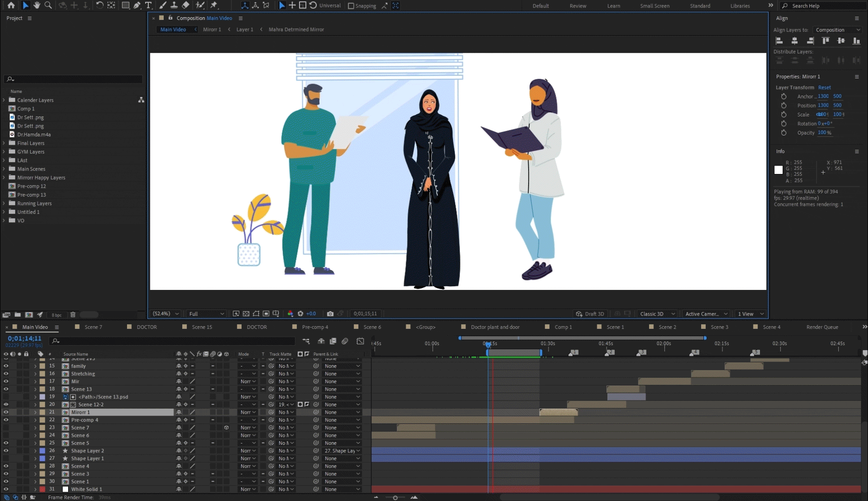The width and height of the screenshot is (868, 501).
Task: Switch to the Pre-comp 4 timeline tab
Action: 315,327
